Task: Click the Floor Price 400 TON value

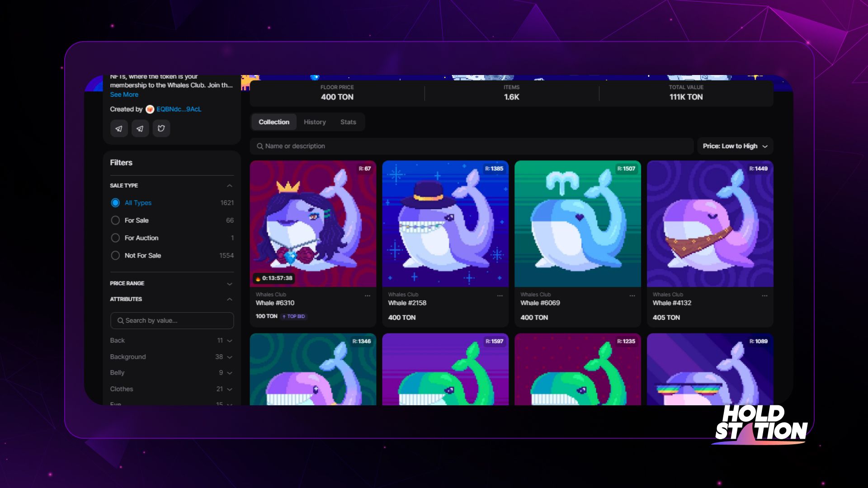Action: coord(337,97)
